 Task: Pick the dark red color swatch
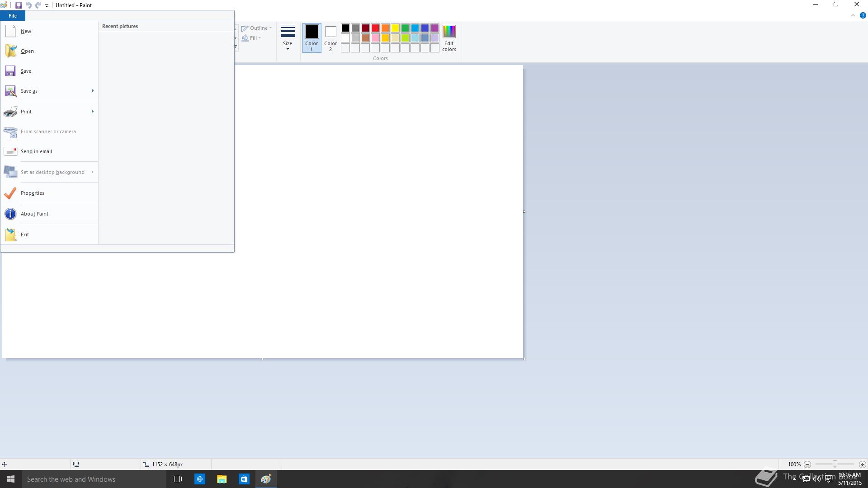pos(365,28)
